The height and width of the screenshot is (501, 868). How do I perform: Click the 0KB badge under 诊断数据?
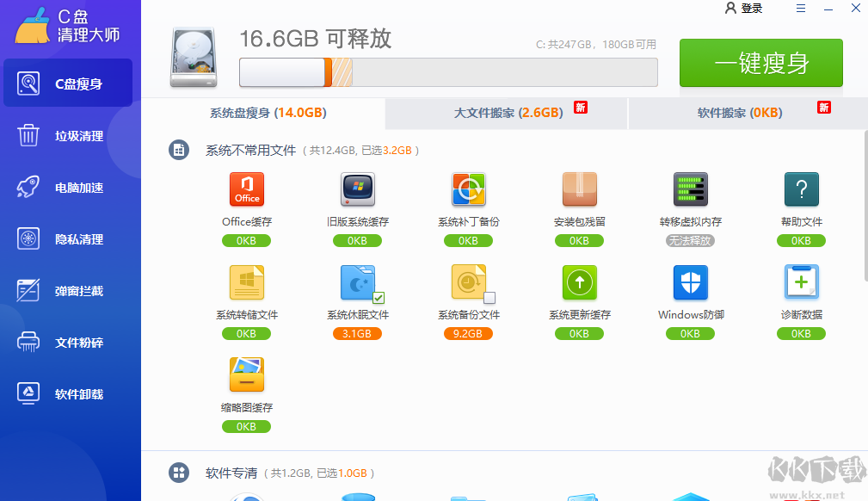801,334
